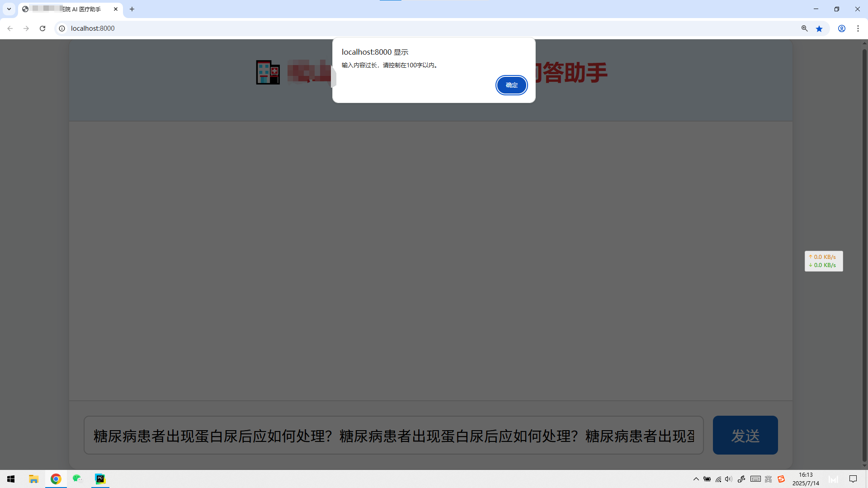Check the battery status icon
Viewport: 868px width, 488px height.
point(707,479)
